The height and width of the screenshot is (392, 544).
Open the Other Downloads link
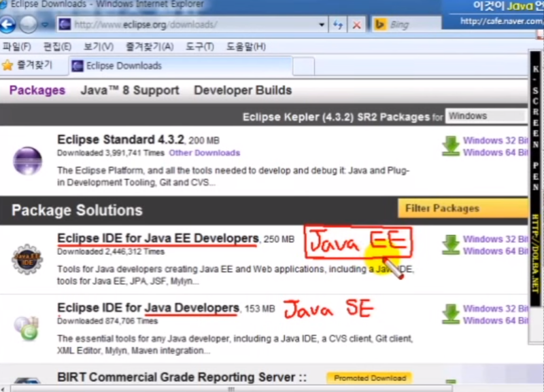click(205, 153)
